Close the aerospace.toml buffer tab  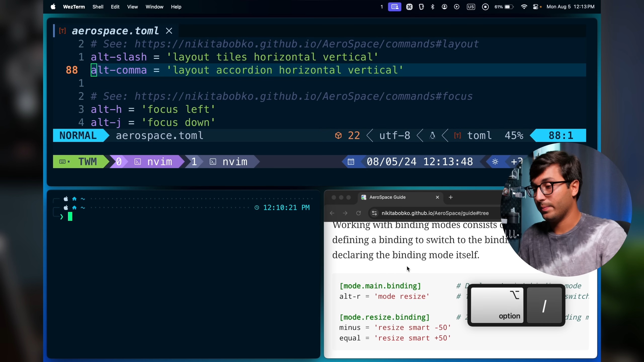169,31
